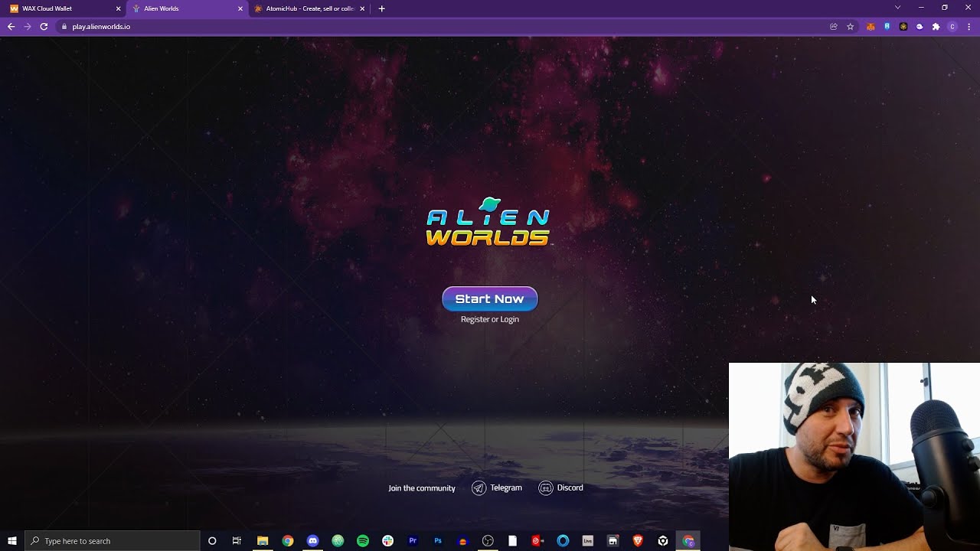The width and height of the screenshot is (980, 551).
Task: Click the active Chrome profile taskbar icon
Action: tap(688, 541)
